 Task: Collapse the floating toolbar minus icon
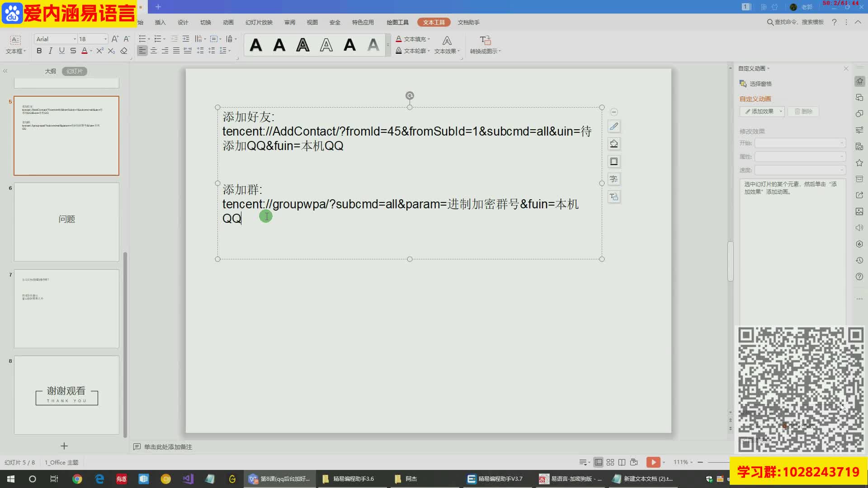click(x=614, y=112)
